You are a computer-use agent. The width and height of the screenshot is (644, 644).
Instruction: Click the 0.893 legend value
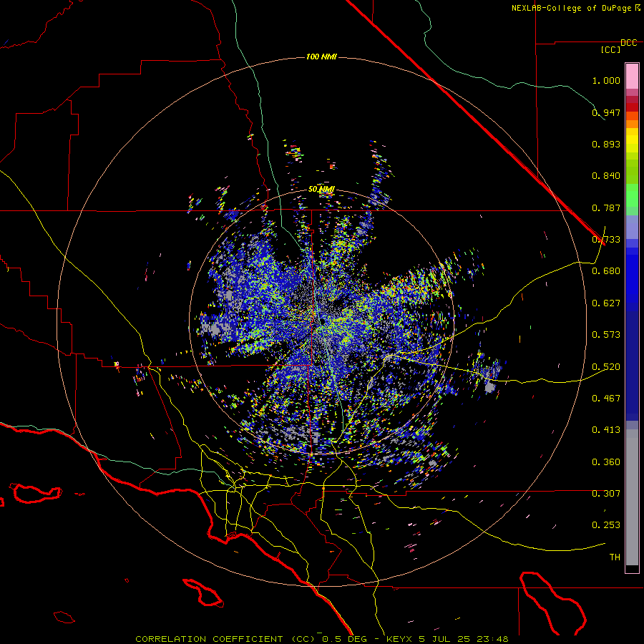pyautogui.click(x=606, y=144)
